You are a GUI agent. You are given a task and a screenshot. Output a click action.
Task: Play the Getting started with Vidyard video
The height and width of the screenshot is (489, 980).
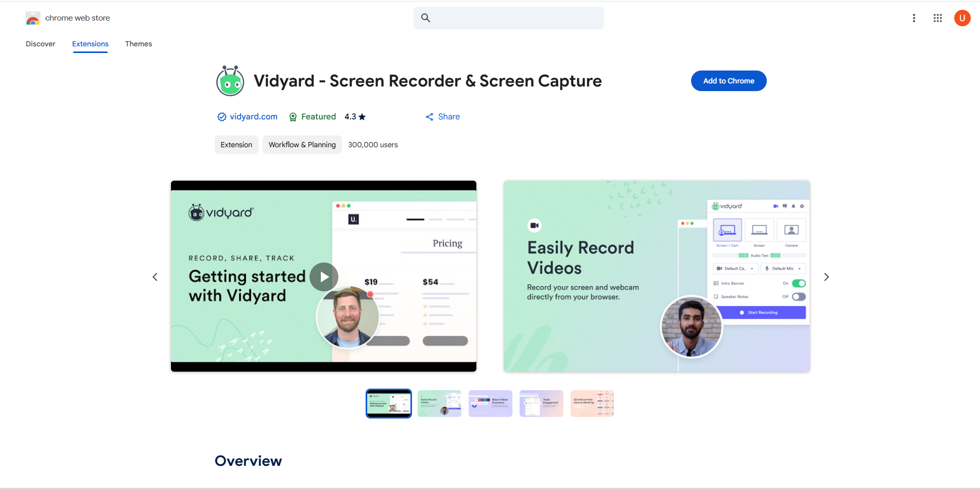(323, 277)
